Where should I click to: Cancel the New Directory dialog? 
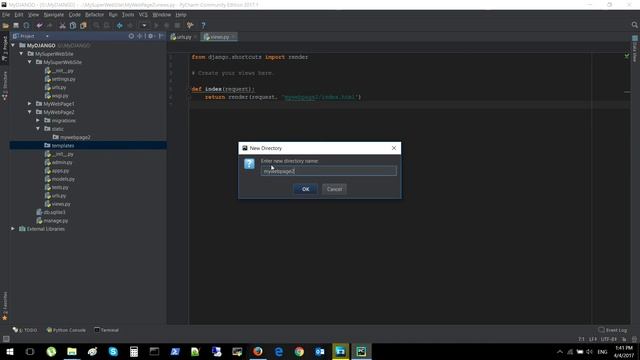[334, 189]
